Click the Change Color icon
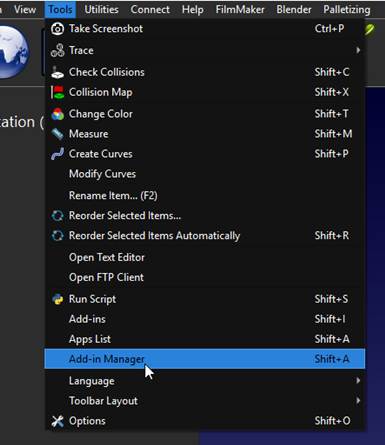Viewport: 385px width, 445px height. click(57, 114)
